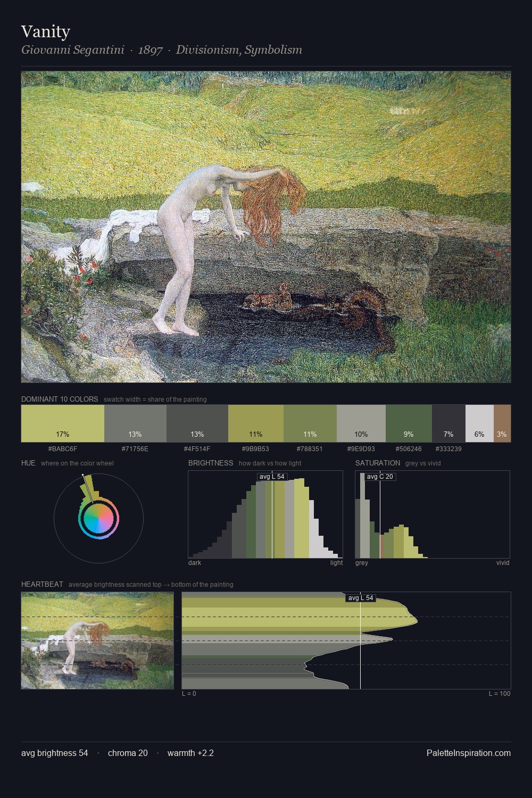Open PaletteInspiration.com link
The image size is (532, 798).
click(x=469, y=753)
